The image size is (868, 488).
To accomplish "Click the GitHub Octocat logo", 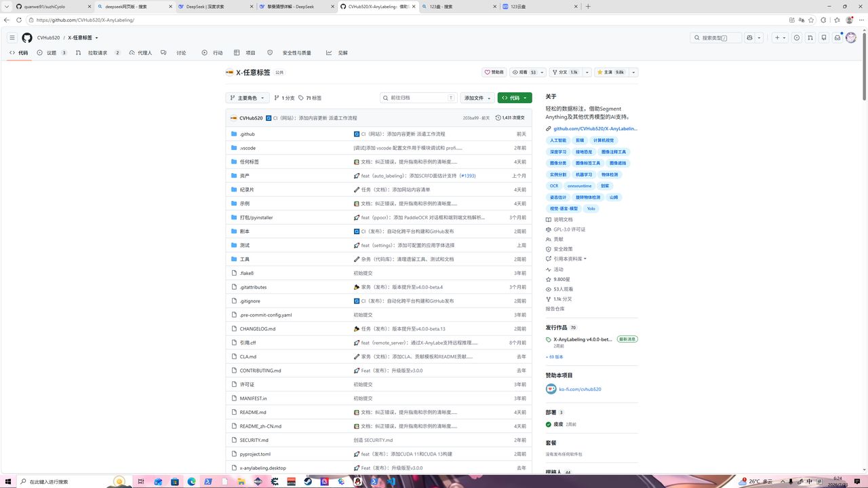I will [x=27, y=38].
